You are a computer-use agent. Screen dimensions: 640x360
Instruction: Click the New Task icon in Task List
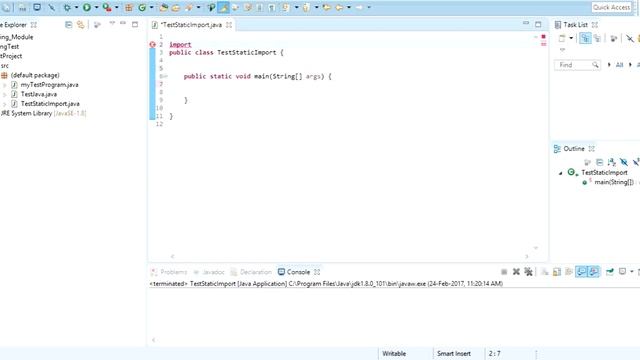pos(562,38)
